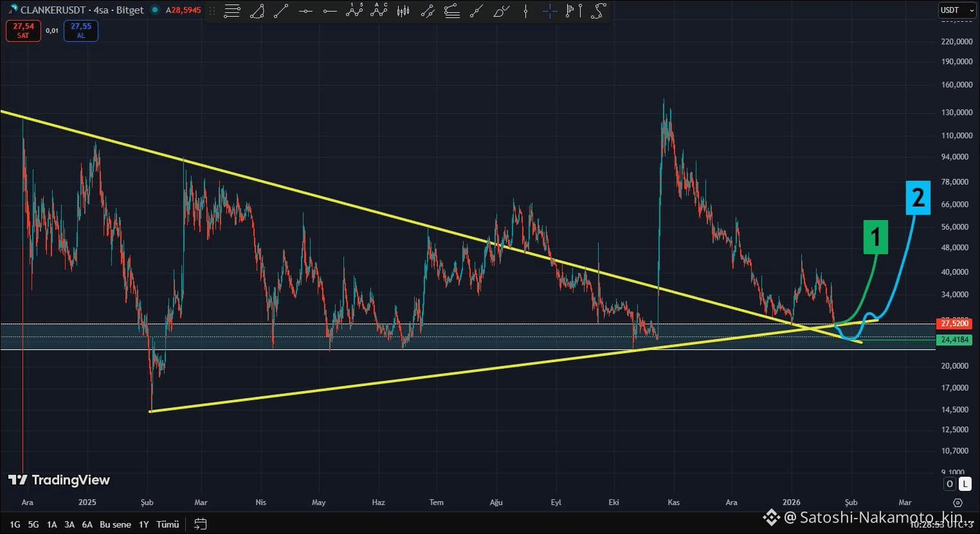Select the vertical pin line tool

coord(580,11)
